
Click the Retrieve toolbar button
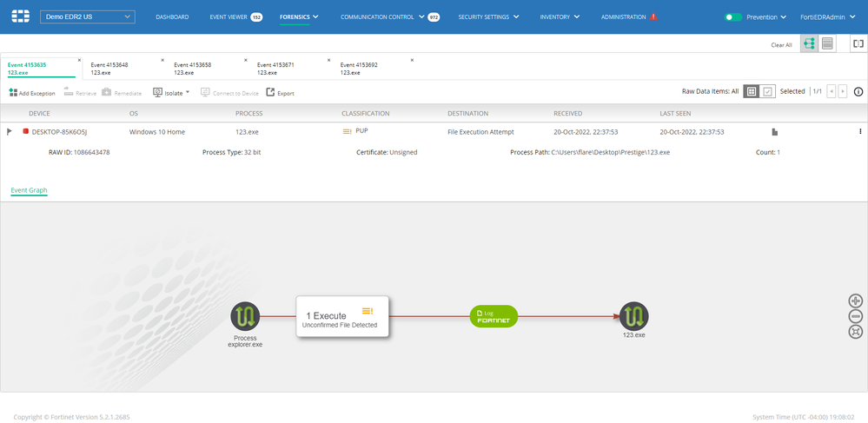(80, 93)
